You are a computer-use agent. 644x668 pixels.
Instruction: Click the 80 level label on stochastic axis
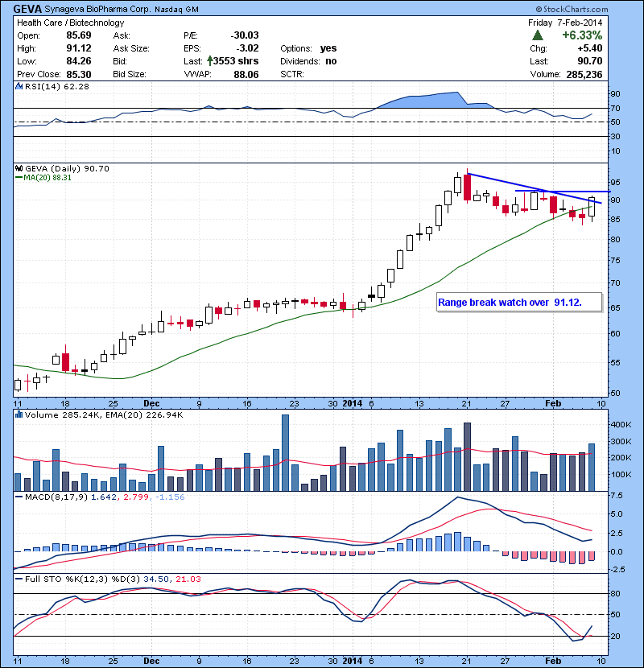click(615, 593)
